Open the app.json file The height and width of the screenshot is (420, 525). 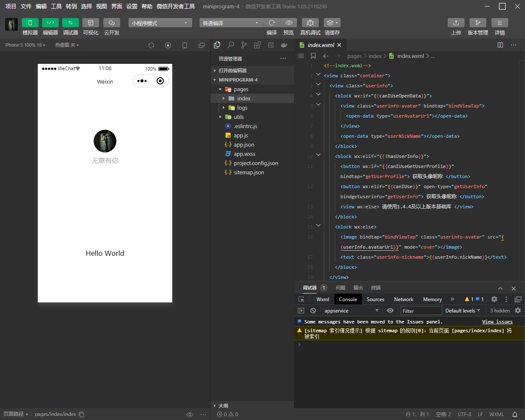252,144
